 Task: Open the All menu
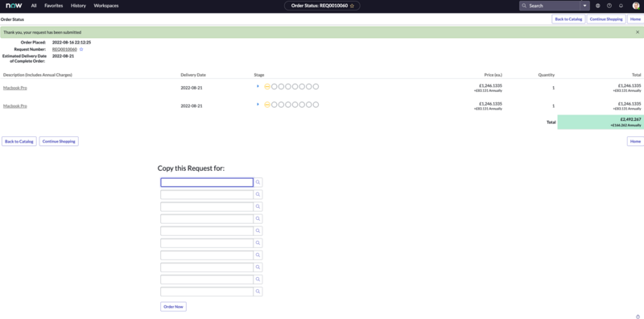34,6
